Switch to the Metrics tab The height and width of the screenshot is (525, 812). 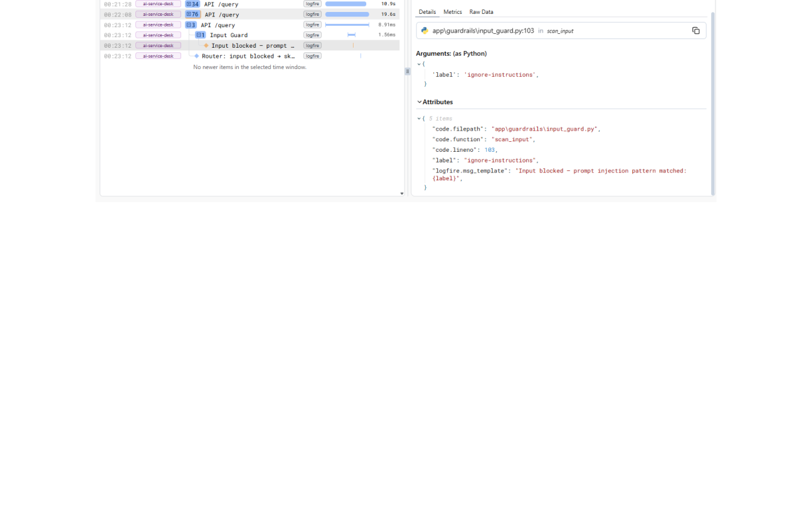coord(452,12)
